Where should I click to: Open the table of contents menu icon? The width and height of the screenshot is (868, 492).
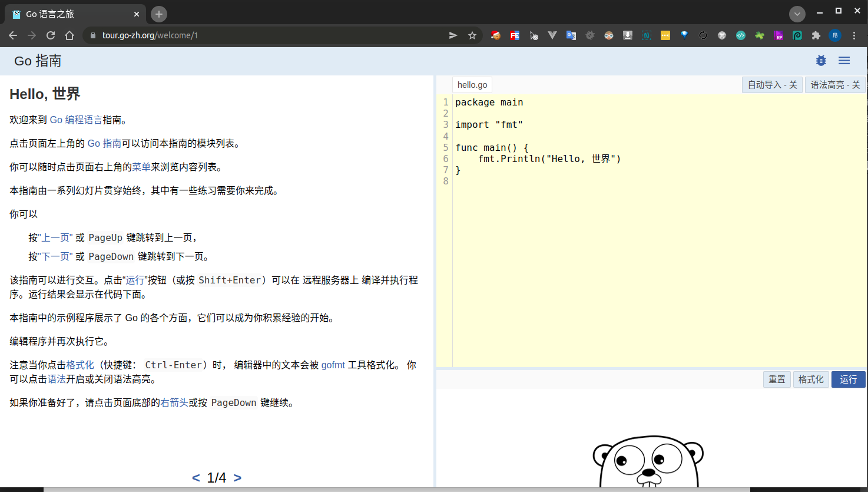coord(844,61)
